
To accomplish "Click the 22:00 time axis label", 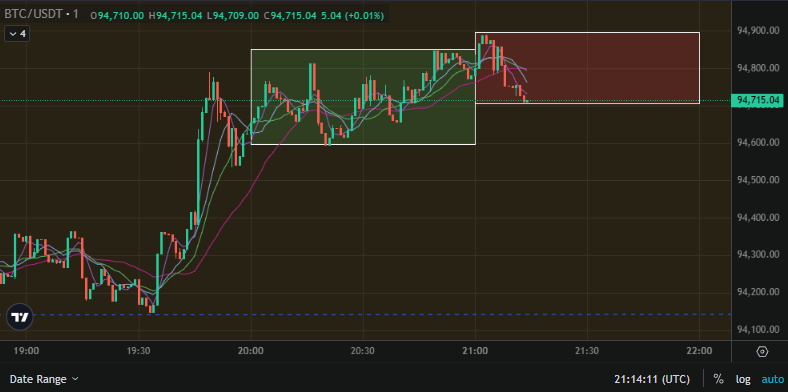I will tap(700, 351).
